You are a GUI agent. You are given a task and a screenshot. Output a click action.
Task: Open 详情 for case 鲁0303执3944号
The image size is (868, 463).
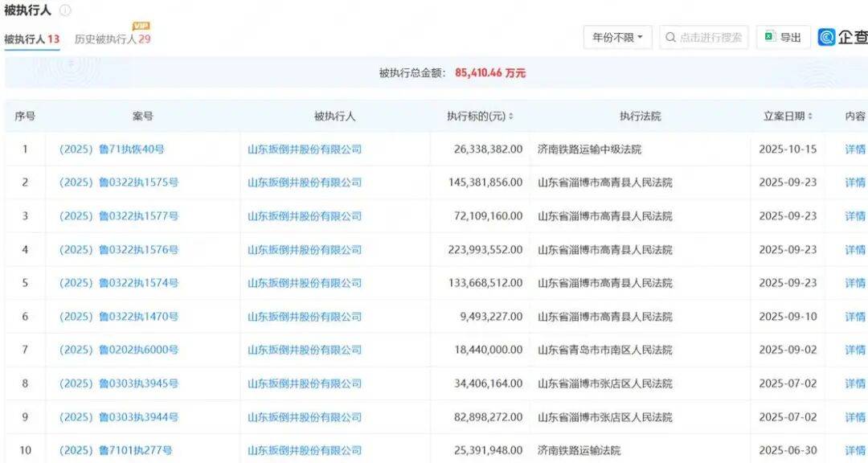tap(855, 417)
